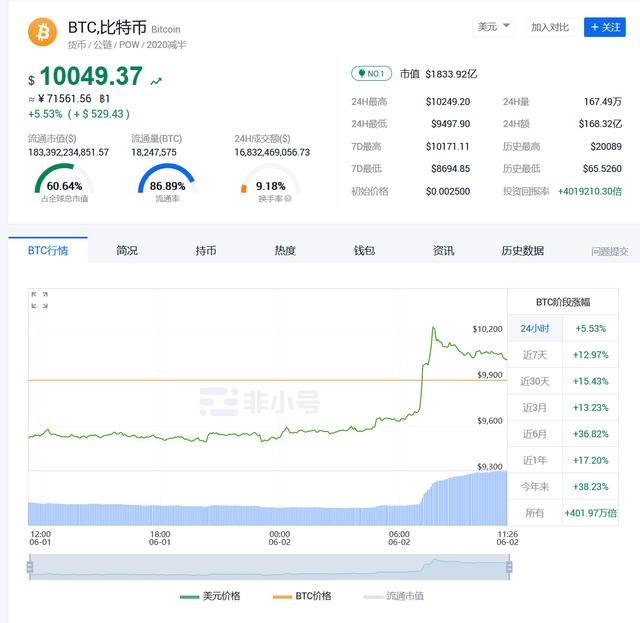This screenshot has height=623, width=640.
Task: Click the green price trend arrow icon
Action: pos(156,82)
